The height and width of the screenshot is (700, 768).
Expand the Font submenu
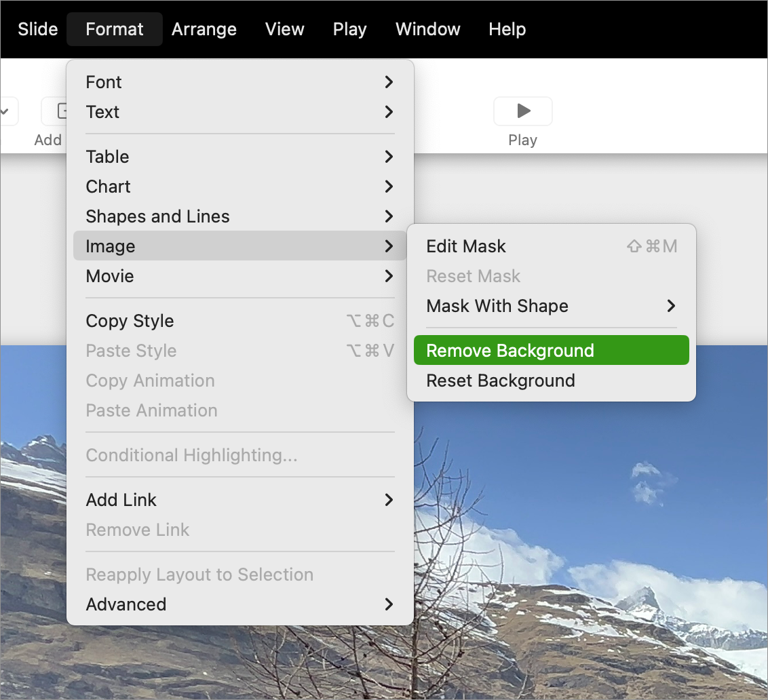point(240,82)
